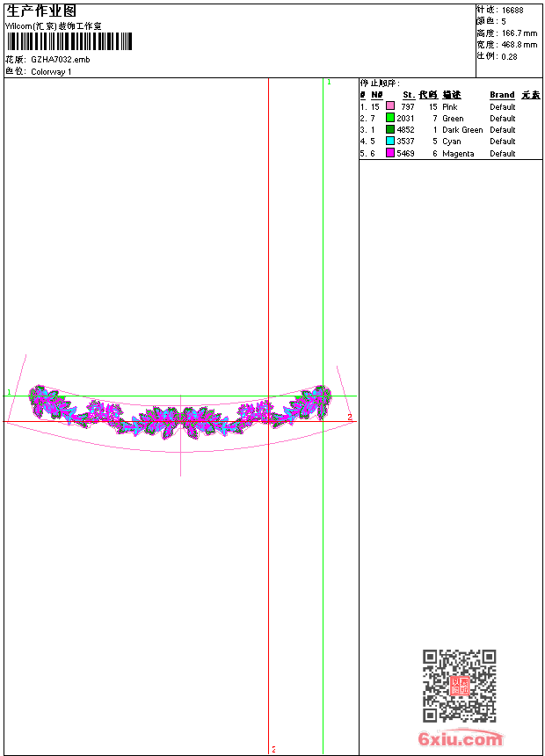Select the Green thread color swatch
The image size is (545, 756).
(390, 118)
